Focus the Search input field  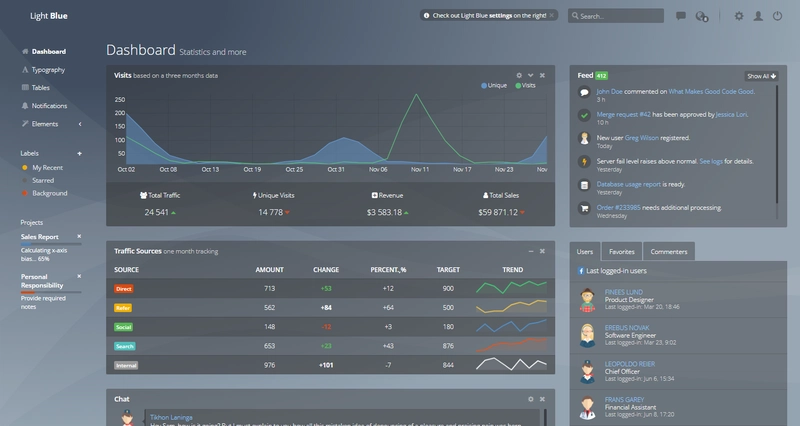click(x=616, y=16)
